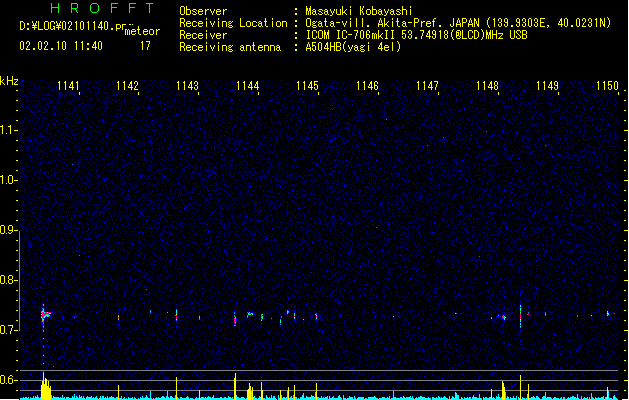
Task: Click the 1149 time axis marker
Action: pyautogui.click(x=548, y=86)
